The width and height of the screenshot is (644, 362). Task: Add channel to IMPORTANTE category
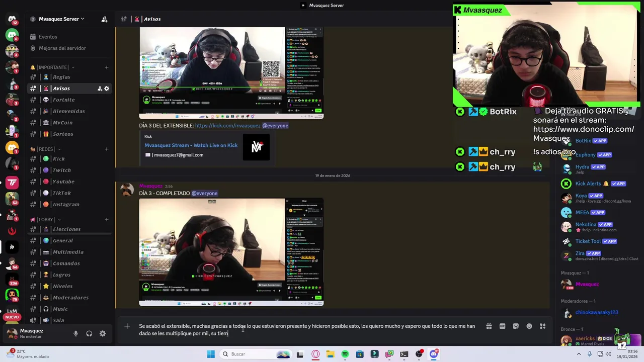point(106,67)
